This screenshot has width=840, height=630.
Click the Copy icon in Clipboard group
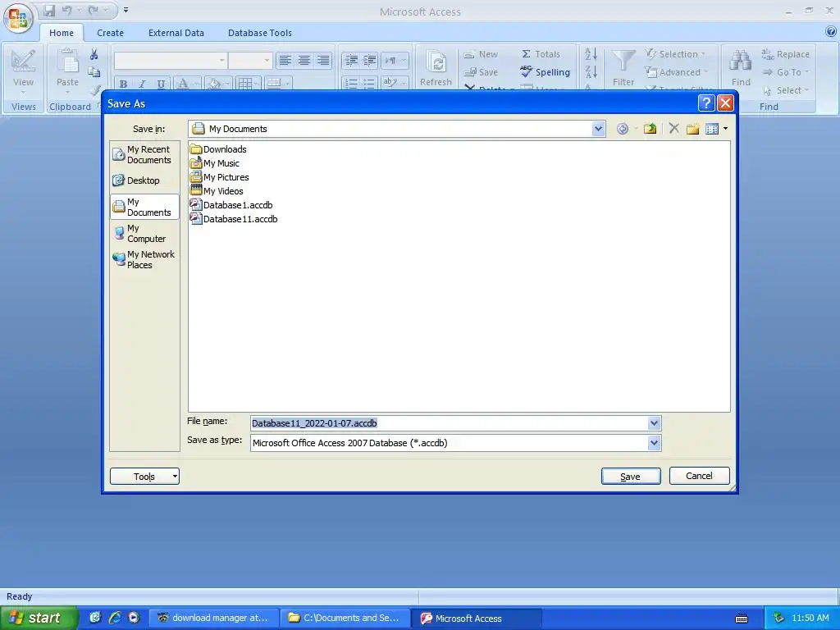pos(94,72)
